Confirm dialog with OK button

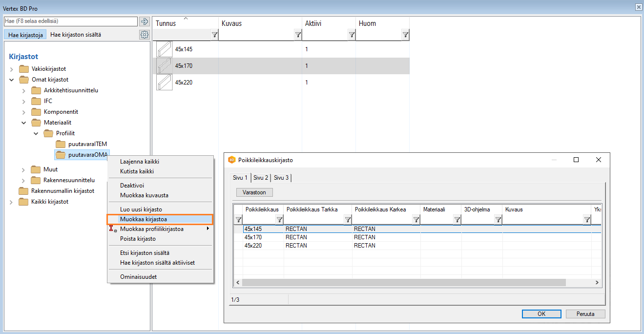pos(541,314)
